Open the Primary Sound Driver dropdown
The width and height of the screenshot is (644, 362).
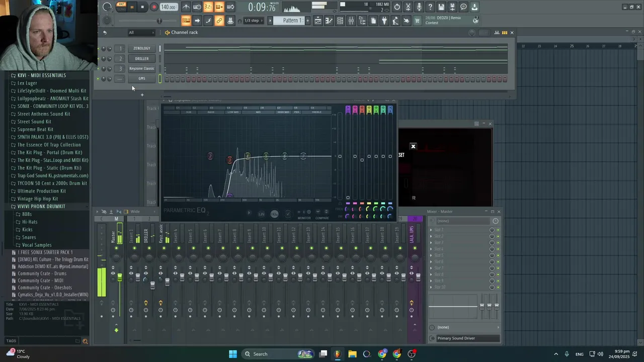pos(468,338)
